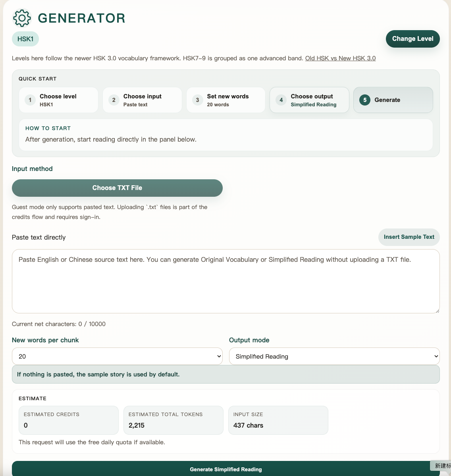This screenshot has height=476, width=451.
Task: Click Insert Sample Text
Action: point(409,237)
